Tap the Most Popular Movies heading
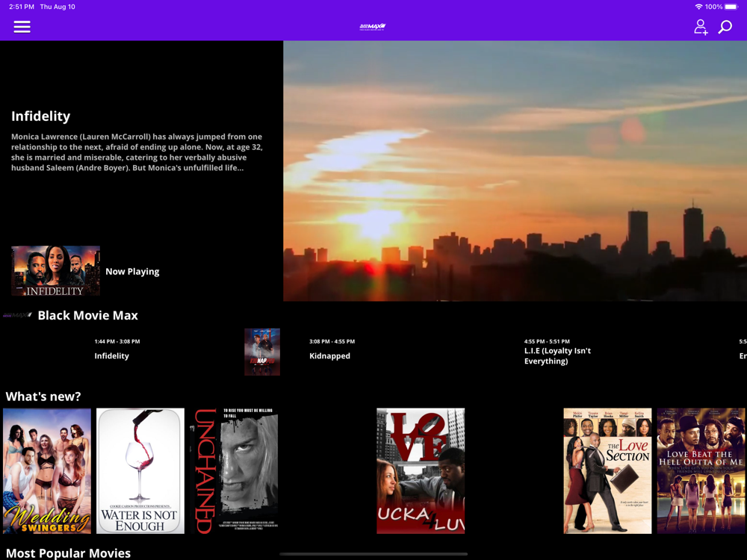 pyautogui.click(x=68, y=553)
